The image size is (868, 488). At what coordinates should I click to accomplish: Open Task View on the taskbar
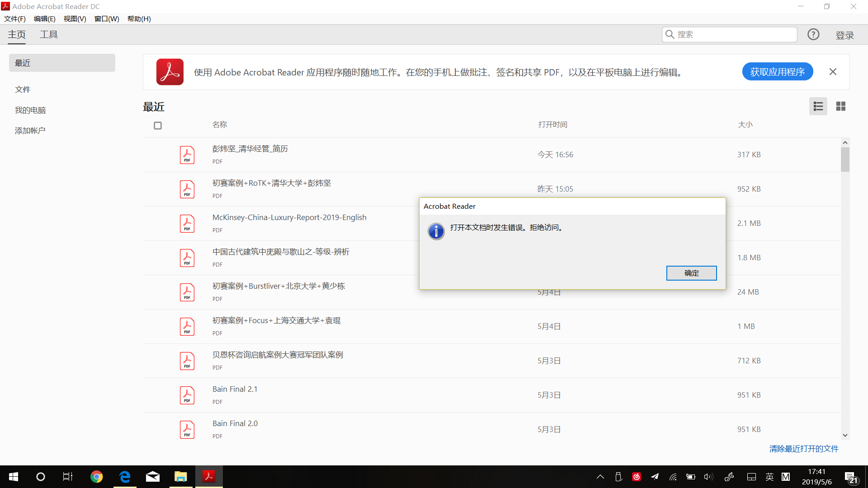68,477
